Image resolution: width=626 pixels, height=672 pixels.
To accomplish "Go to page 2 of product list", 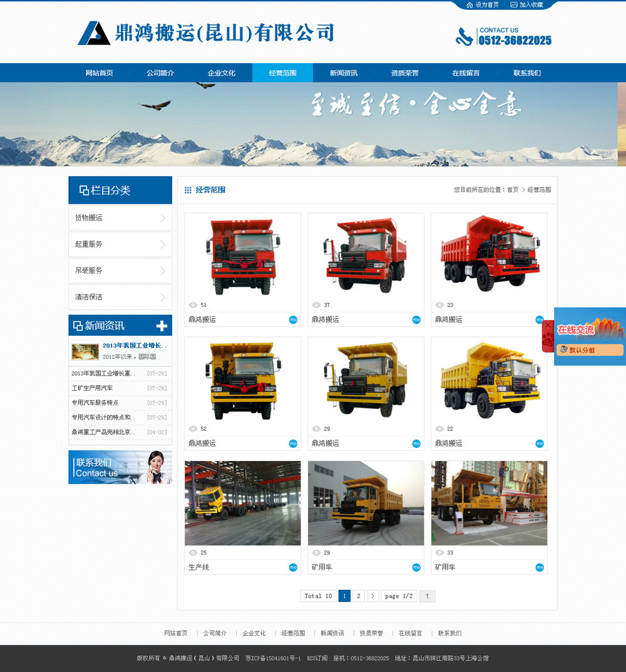I will (x=358, y=596).
